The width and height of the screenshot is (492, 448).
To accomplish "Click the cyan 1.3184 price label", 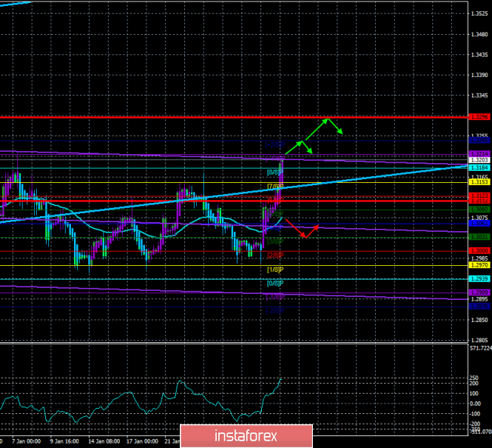I will point(479,167).
